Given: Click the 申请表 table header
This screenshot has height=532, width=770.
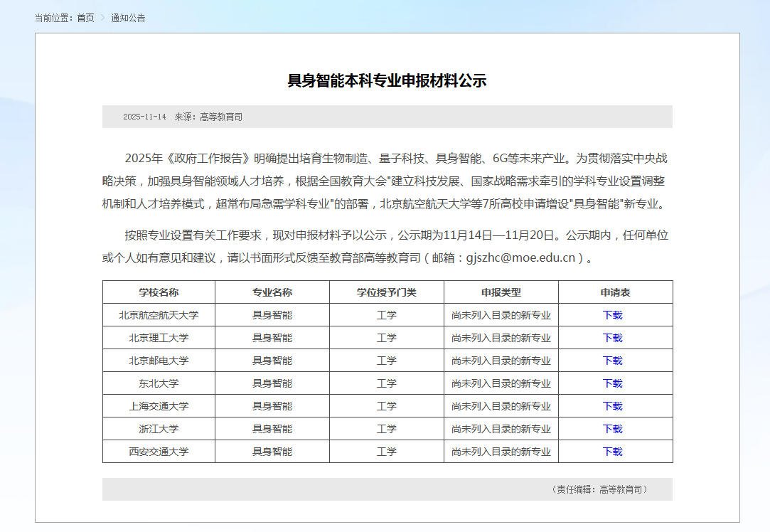Looking at the screenshot, I should [614, 292].
